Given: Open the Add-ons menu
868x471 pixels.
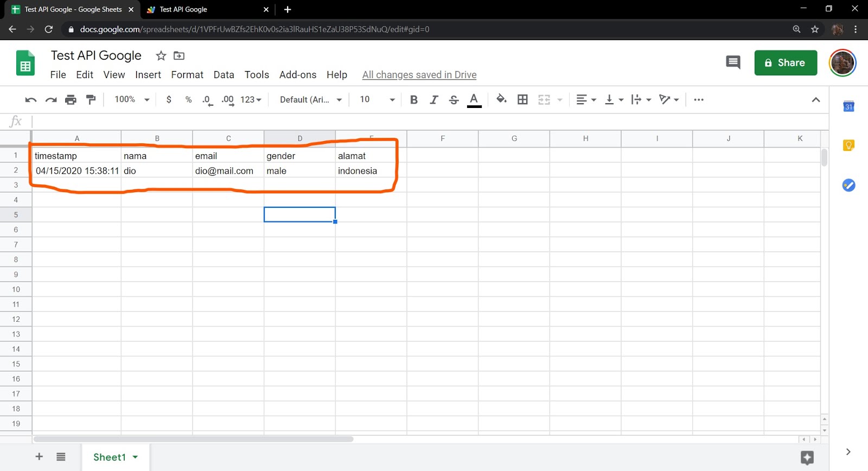Looking at the screenshot, I should coord(298,75).
